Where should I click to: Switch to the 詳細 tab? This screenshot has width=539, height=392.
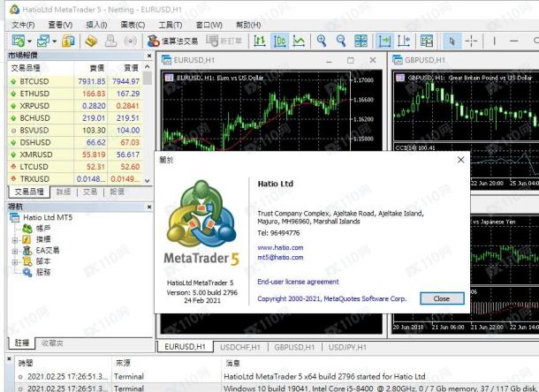(64, 192)
